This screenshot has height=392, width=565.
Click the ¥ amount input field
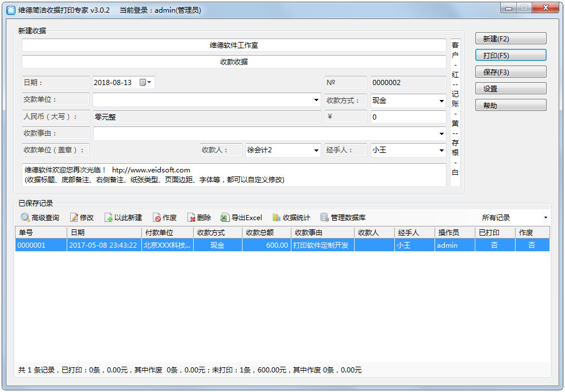pos(408,117)
